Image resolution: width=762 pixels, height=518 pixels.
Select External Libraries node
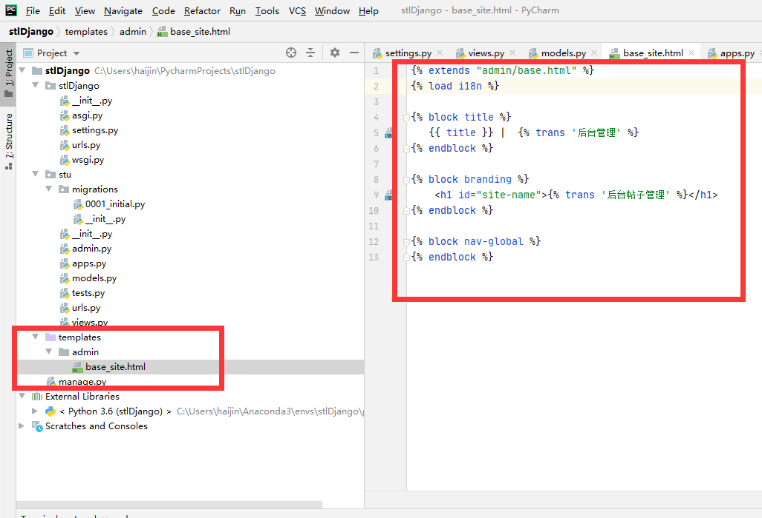point(82,397)
